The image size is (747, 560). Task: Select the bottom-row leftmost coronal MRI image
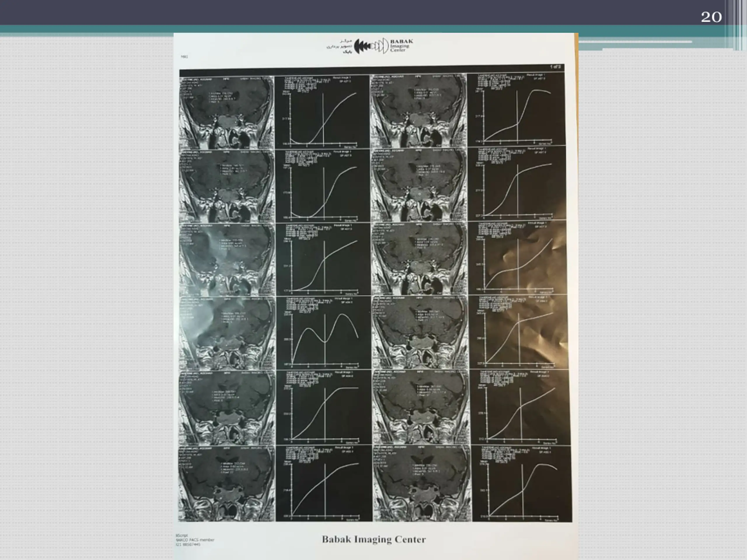[227, 484]
